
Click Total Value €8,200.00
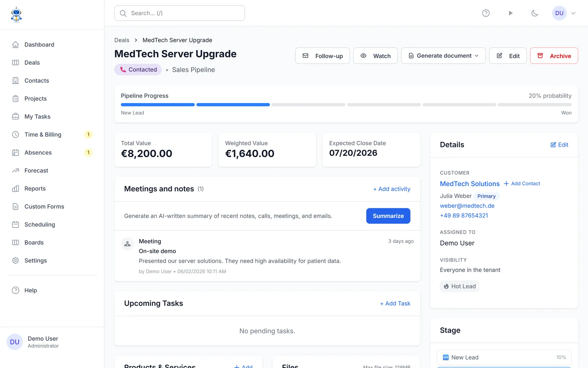coord(147,153)
